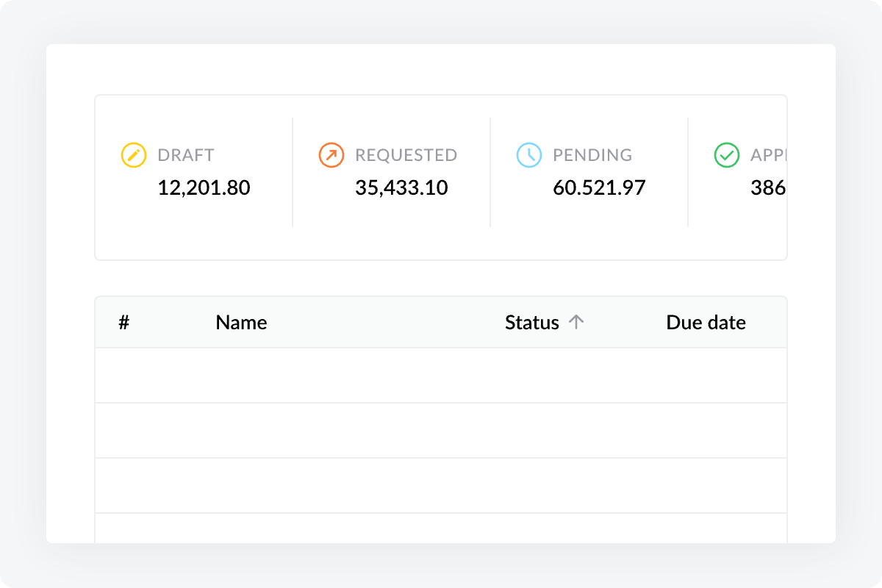Select the PENDING status label
Image resolution: width=882 pixels, height=588 pixels.
[592, 155]
